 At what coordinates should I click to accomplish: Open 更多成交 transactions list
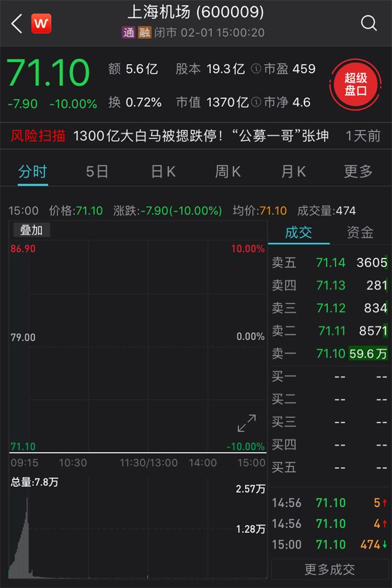click(x=329, y=570)
